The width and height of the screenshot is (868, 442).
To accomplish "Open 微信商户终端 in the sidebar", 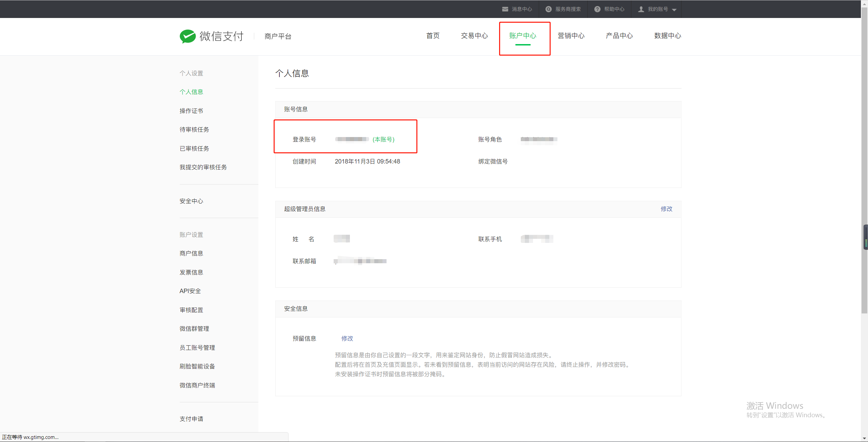I will 197,385.
